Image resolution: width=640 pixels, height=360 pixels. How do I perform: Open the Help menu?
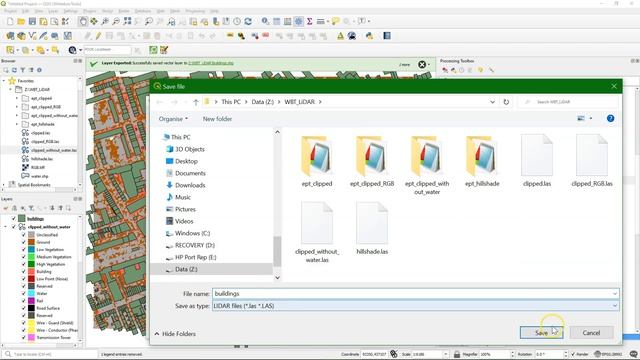214,11
